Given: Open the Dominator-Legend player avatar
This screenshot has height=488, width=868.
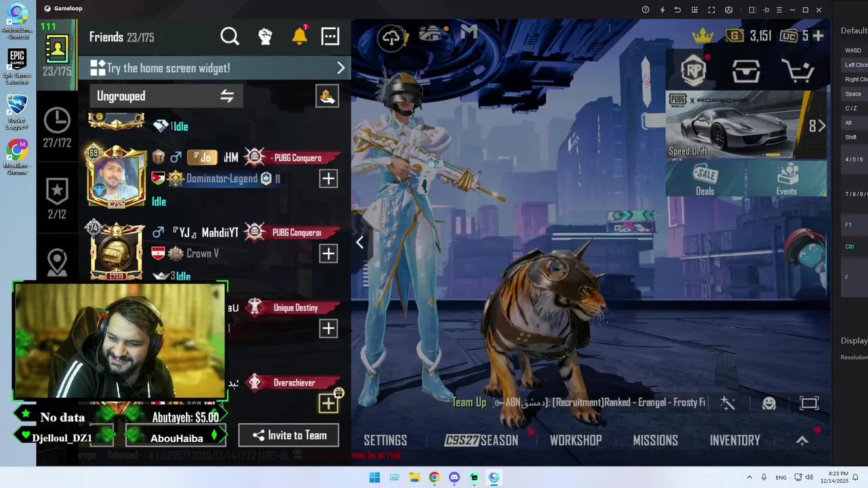Looking at the screenshot, I should [117, 178].
